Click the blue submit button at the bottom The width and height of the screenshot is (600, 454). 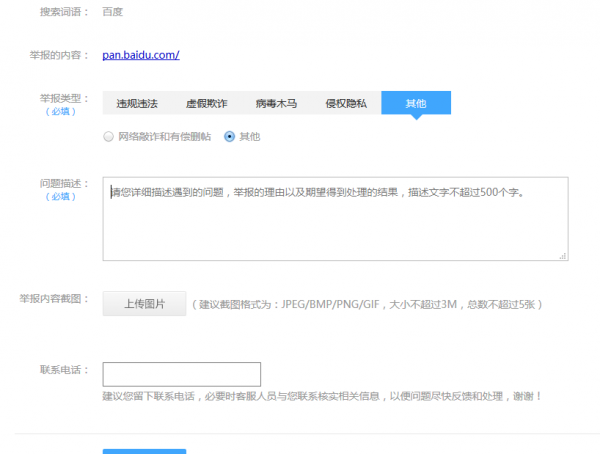144,451
